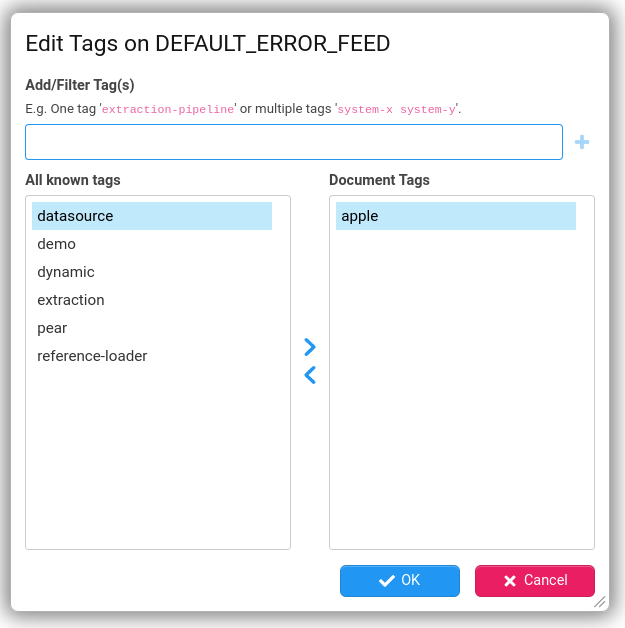The image size is (625, 628).
Task: Cancel the Edit Tags dialog
Action: (x=535, y=580)
